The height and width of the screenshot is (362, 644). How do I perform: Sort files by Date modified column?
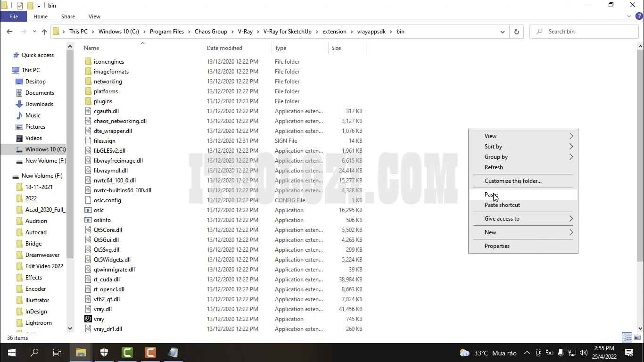pyautogui.click(x=224, y=48)
